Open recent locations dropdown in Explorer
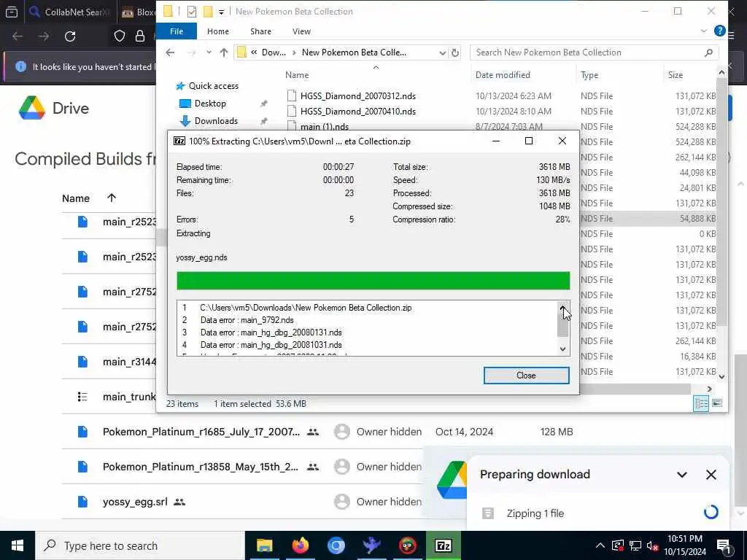The height and width of the screenshot is (560, 747). pos(209,52)
